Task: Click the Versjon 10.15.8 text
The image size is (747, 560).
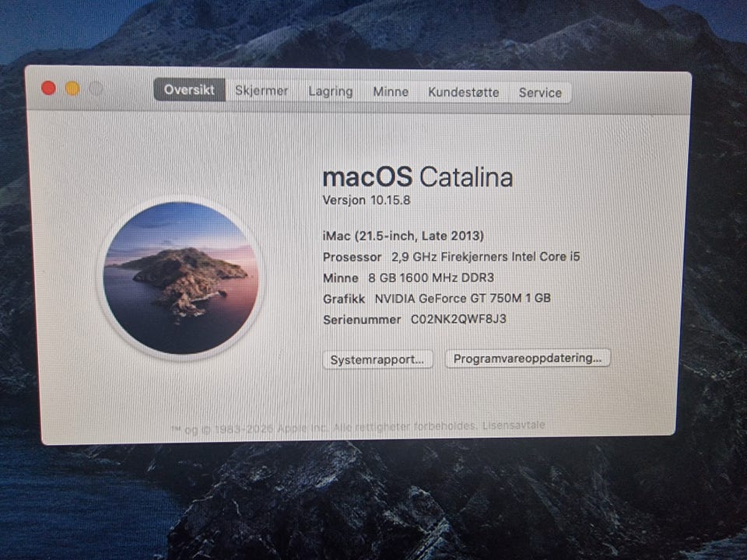Action: pos(366,200)
